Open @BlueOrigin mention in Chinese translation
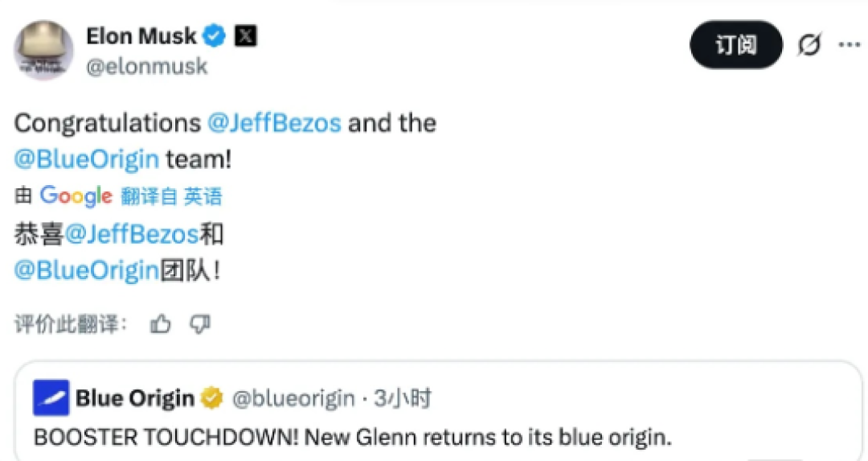Image resolution: width=868 pixels, height=461 pixels. tap(86, 270)
